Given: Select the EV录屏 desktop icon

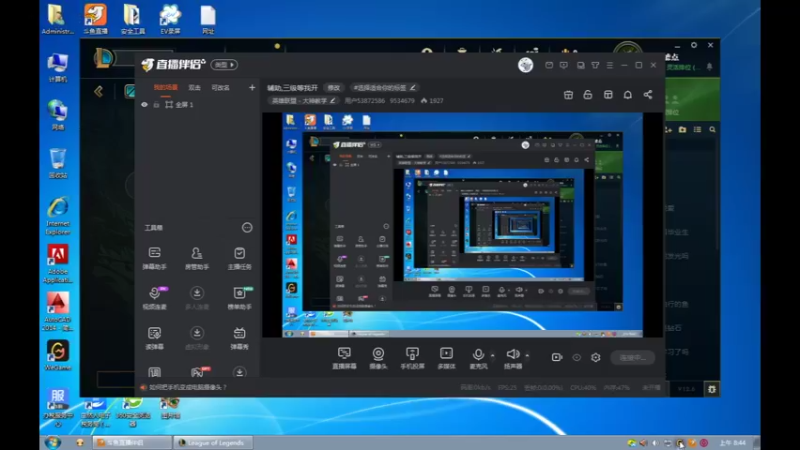Looking at the screenshot, I should tap(170, 19).
